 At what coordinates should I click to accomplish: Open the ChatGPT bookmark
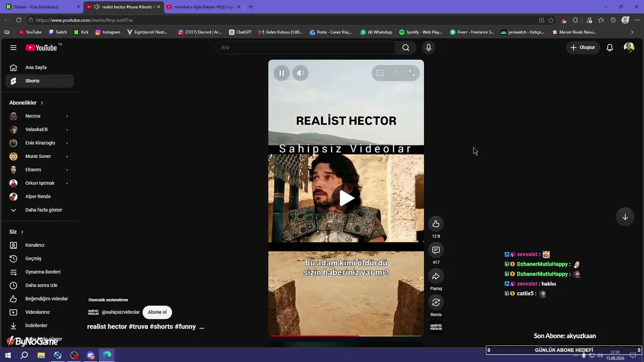(x=240, y=32)
